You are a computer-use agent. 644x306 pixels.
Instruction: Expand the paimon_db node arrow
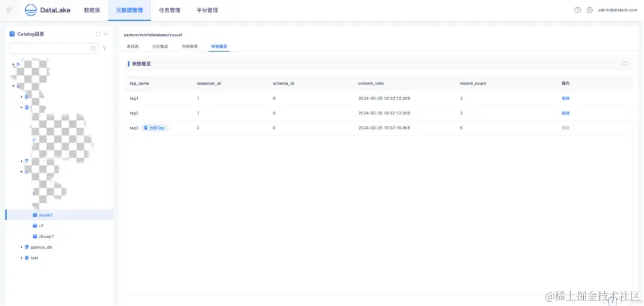(21, 248)
